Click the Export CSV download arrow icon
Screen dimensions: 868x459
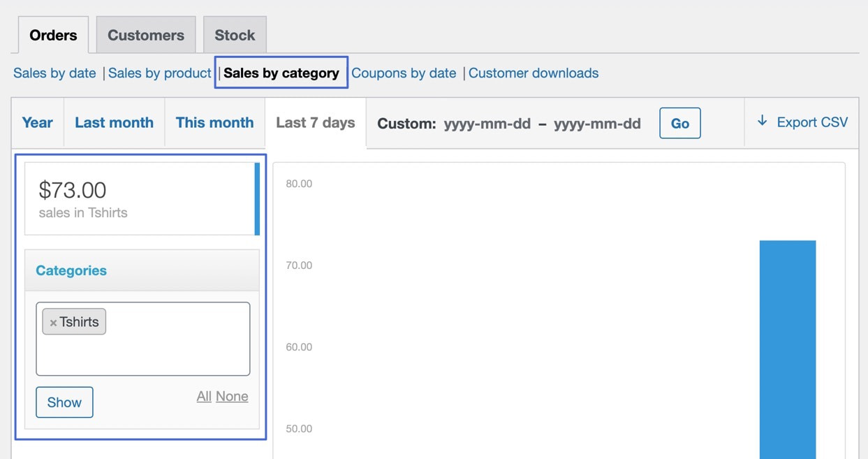(762, 122)
